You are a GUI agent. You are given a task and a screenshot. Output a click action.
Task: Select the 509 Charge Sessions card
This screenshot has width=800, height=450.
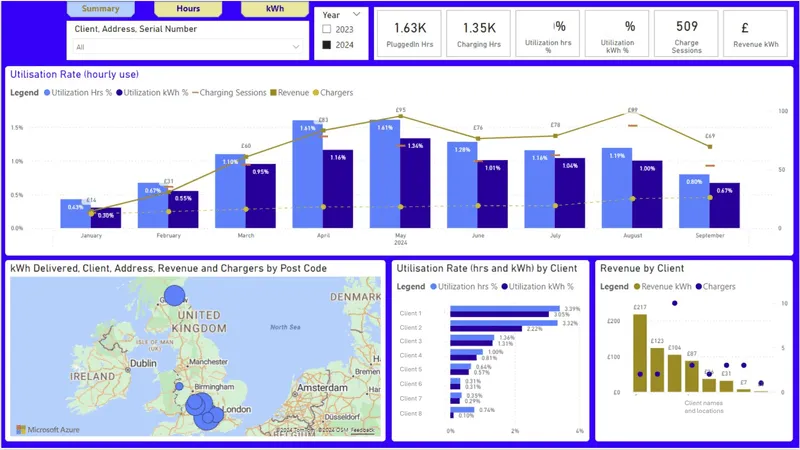pos(686,33)
